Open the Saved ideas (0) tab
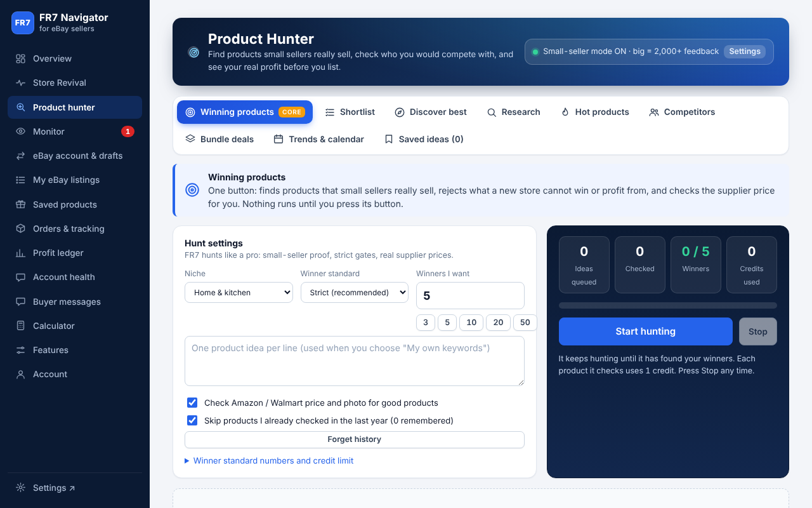 [x=424, y=139]
